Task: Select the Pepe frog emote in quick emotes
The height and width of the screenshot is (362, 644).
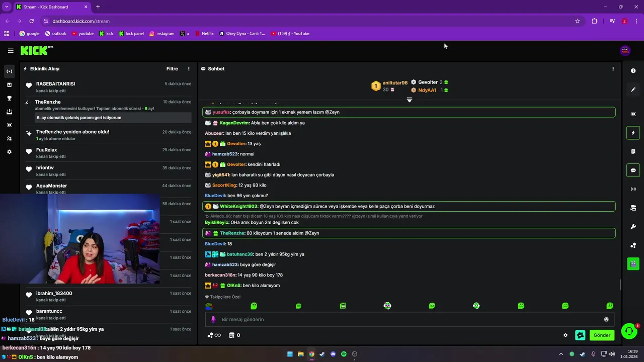Action: pyautogui.click(x=209, y=305)
